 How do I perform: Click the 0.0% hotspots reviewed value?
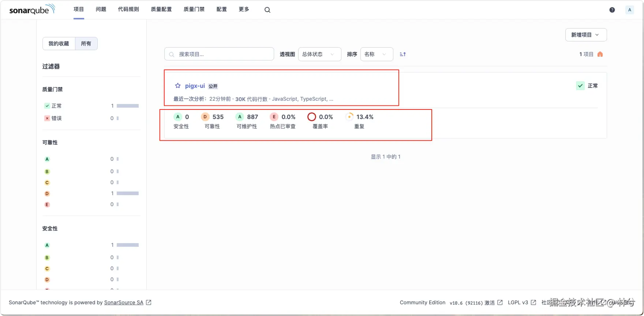(x=289, y=117)
